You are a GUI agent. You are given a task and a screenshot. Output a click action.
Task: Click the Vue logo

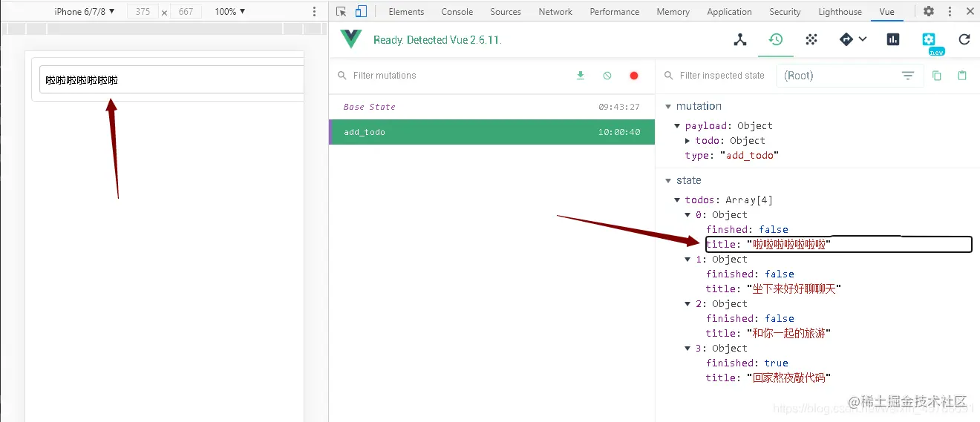pos(351,40)
